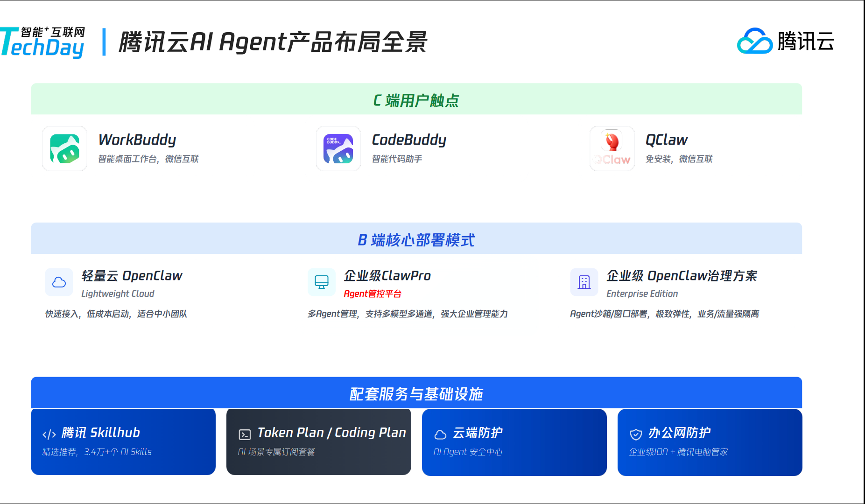Click the 企业级 OpenClaw治理方案 heading
Viewport: 865px width, 504px height.
coord(682,276)
